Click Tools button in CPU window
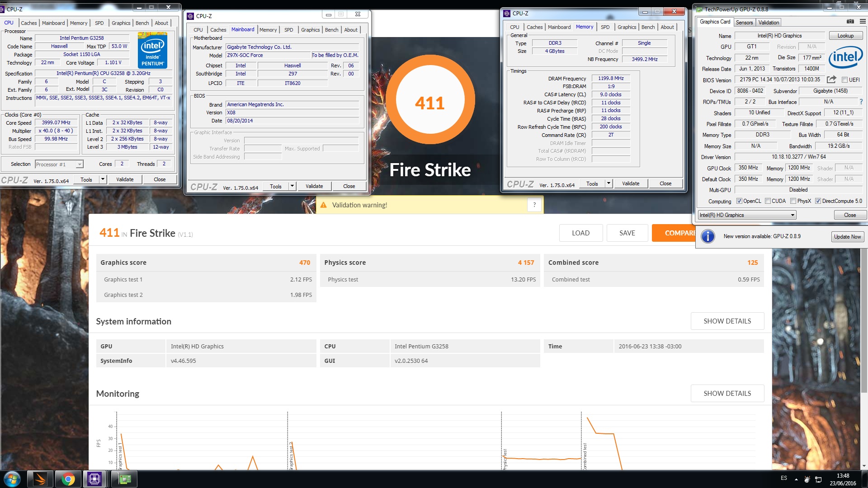 pyautogui.click(x=86, y=179)
